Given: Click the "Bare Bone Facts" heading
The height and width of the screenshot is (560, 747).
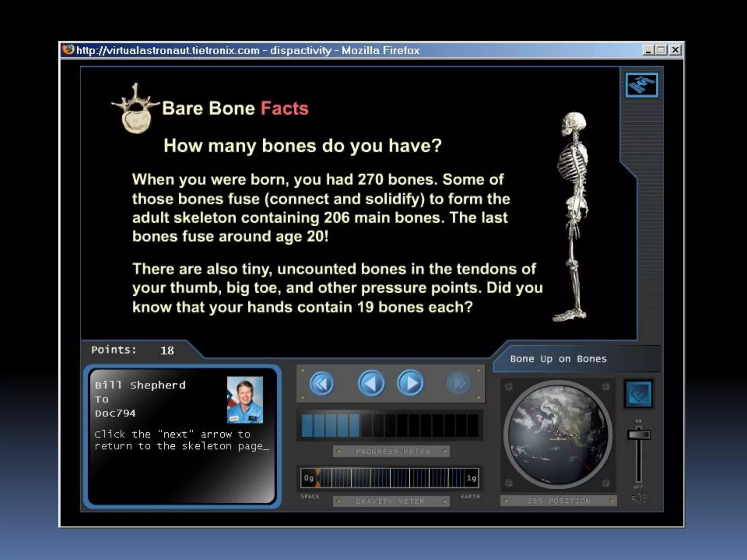Looking at the screenshot, I should tap(235, 108).
